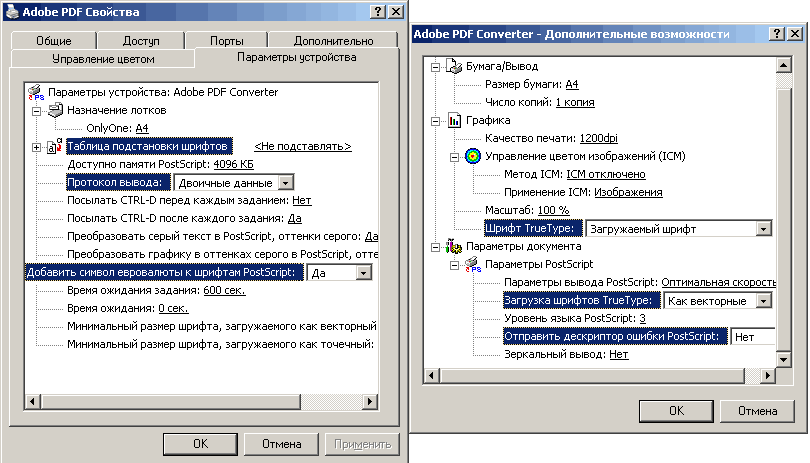Switch to the Доступ tab
Viewport: 810px width, 463px height.
pyautogui.click(x=141, y=40)
